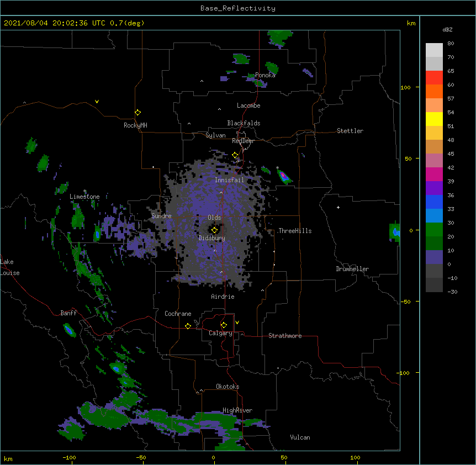This screenshot has height=465, width=476.
Task: Pick the slate purple 10-0 dBZ legend swatch
Action: tap(434, 257)
